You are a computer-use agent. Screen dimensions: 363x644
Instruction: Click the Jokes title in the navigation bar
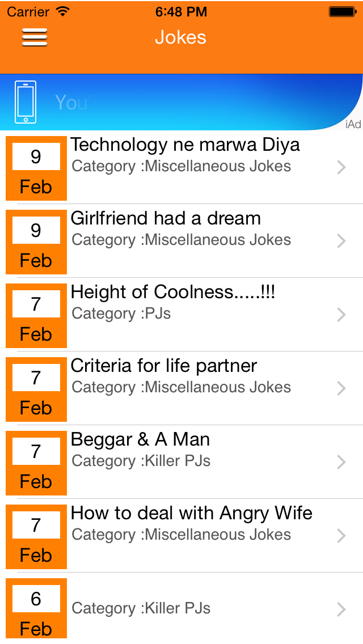pyautogui.click(x=180, y=37)
